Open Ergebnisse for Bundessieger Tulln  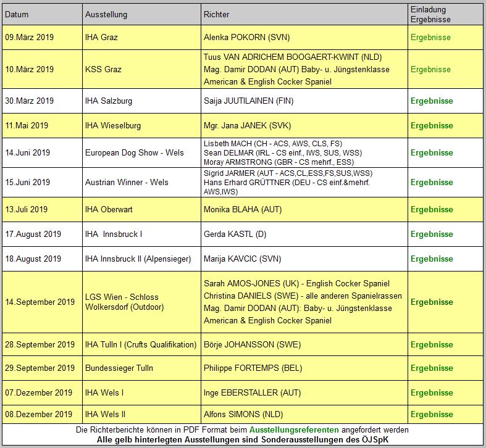432,368
